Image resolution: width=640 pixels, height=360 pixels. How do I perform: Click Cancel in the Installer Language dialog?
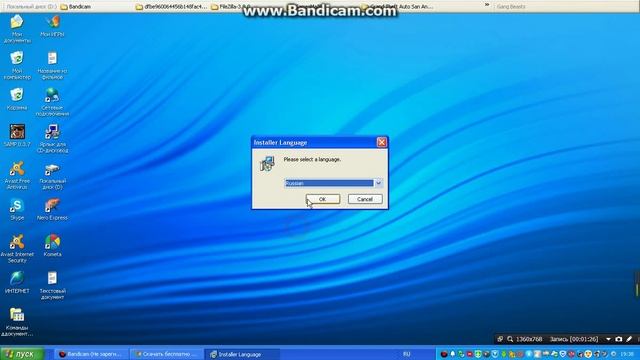click(365, 199)
